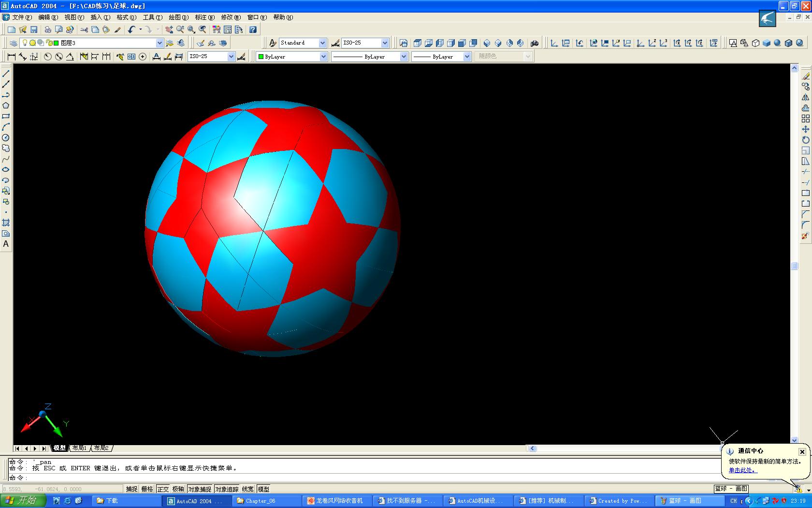Open the 编辑(E) menu
The height and width of the screenshot is (508, 812).
[x=48, y=17]
